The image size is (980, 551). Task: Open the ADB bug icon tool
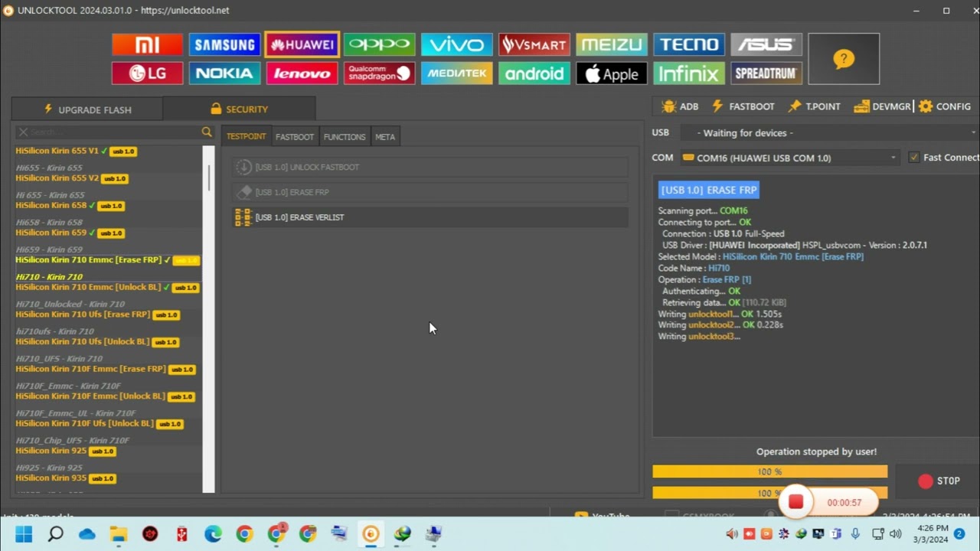click(x=679, y=107)
